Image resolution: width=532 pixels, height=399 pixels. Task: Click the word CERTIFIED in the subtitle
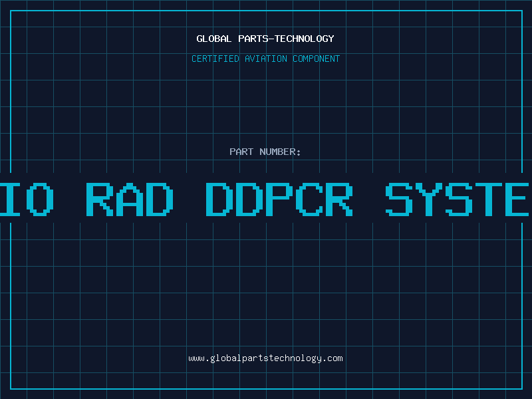point(215,59)
